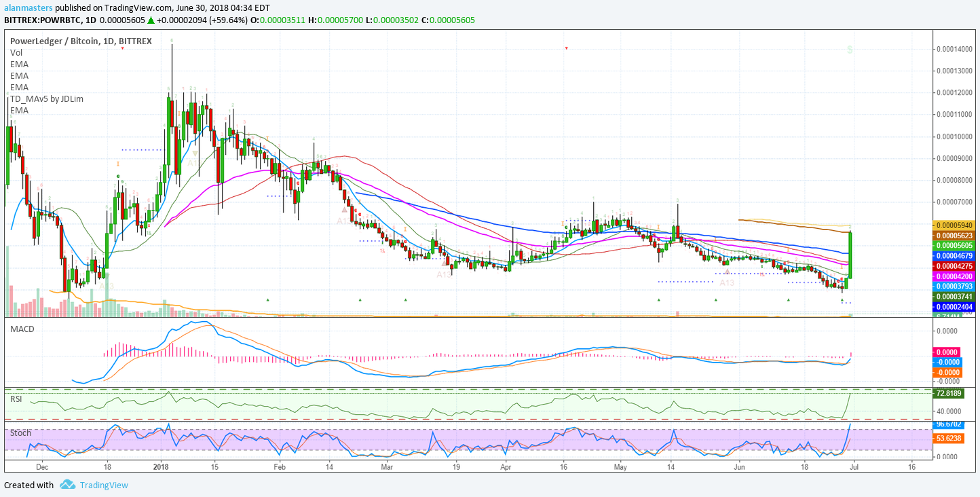The height and width of the screenshot is (497, 980).
Task: Click the 0.00013000 price axis label
Action: (x=955, y=71)
